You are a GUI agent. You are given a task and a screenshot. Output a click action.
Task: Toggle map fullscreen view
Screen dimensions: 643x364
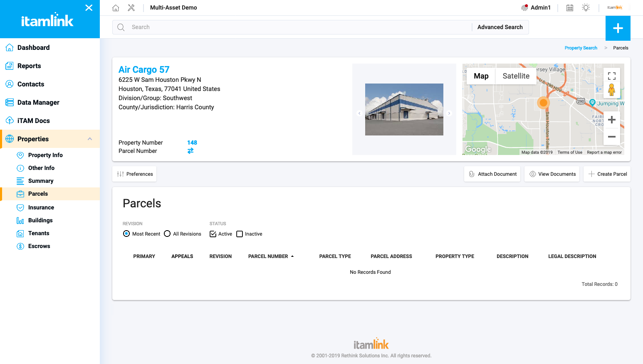[611, 76]
